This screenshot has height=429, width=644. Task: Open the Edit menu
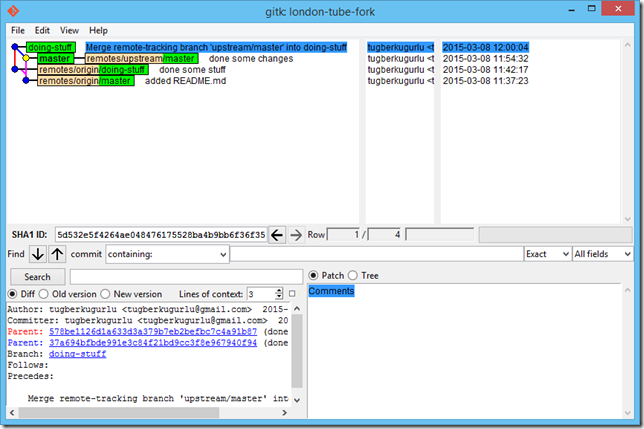click(42, 30)
